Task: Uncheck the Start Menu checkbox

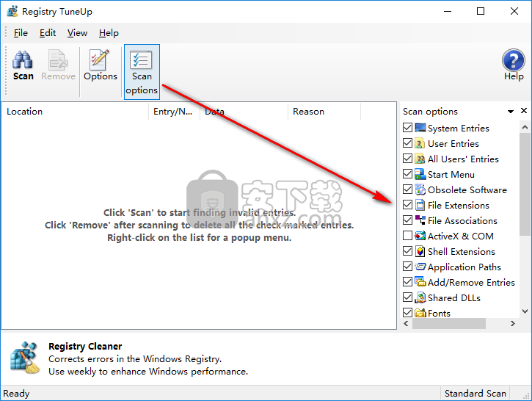Action: (x=407, y=174)
